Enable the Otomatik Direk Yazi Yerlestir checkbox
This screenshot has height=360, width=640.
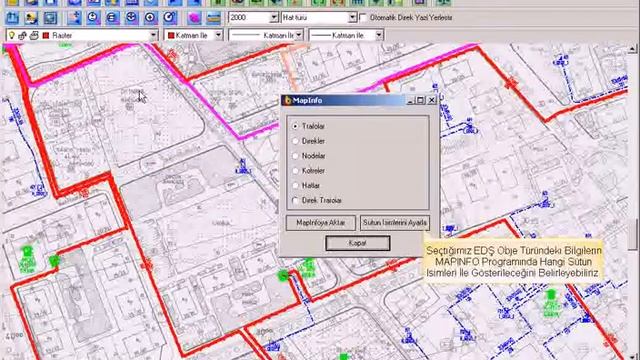[x=363, y=18]
